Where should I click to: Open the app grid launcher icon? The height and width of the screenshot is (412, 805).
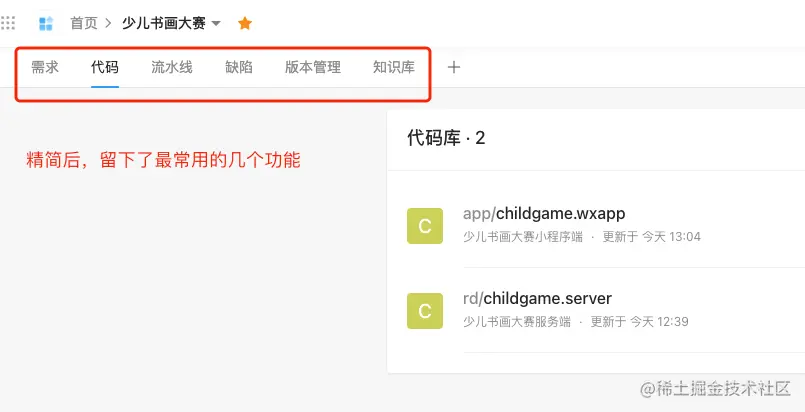8,23
